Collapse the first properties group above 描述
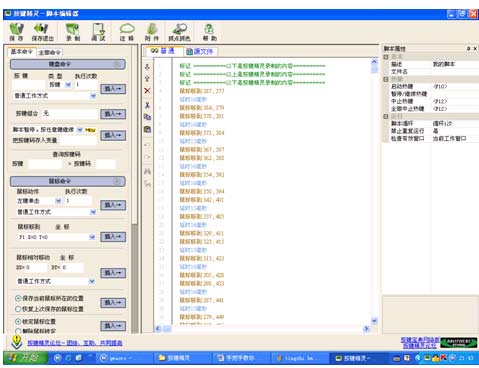 click(386, 56)
